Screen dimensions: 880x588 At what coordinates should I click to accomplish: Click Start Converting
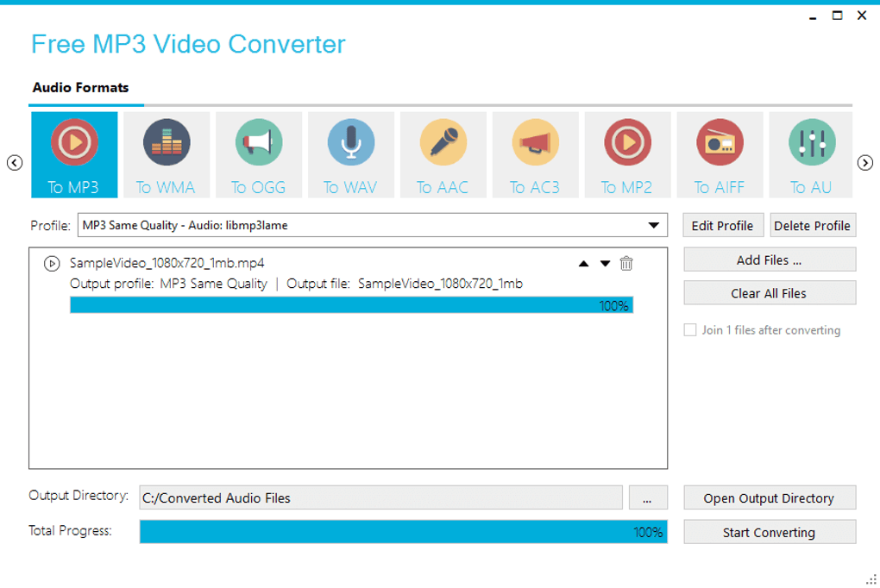(770, 532)
